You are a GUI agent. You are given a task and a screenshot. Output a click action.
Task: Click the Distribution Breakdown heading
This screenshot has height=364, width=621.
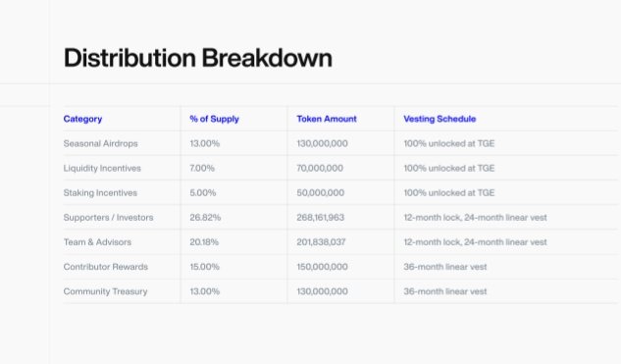coord(197,58)
